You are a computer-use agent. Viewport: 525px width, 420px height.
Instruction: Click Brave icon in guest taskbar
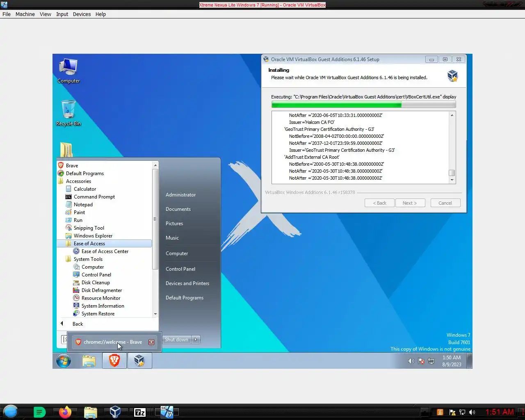pyautogui.click(x=114, y=361)
